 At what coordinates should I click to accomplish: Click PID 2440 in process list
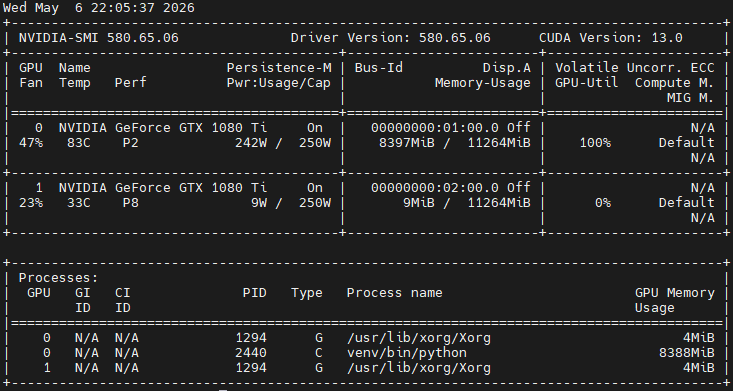coord(251,353)
